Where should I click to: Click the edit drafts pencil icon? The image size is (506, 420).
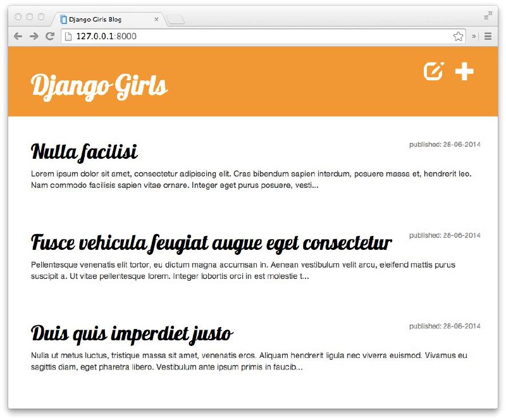[x=434, y=71]
